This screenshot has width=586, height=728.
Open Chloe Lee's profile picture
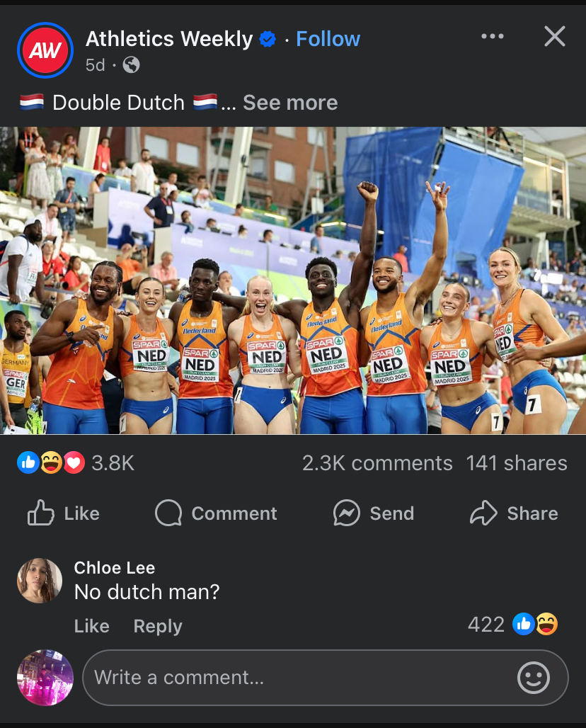click(x=40, y=581)
